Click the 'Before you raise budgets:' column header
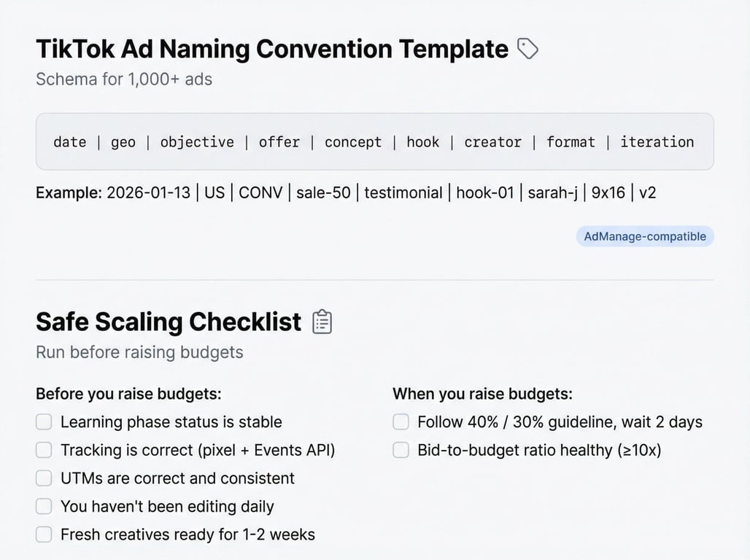This screenshot has width=750, height=560. pos(128,394)
